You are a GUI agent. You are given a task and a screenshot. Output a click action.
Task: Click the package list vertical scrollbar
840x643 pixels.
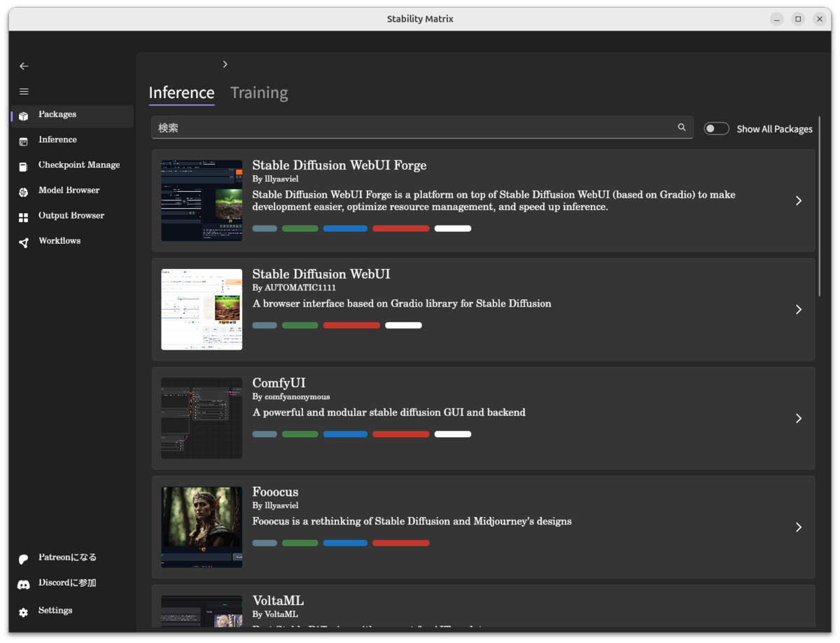click(x=819, y=207)
